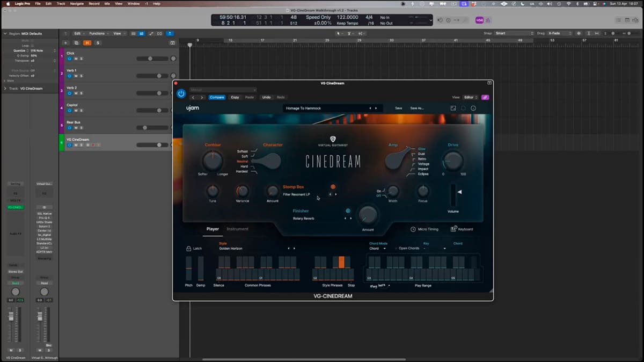
Task: Click the Undo button in plugin header
Action: tap(266, 97)
